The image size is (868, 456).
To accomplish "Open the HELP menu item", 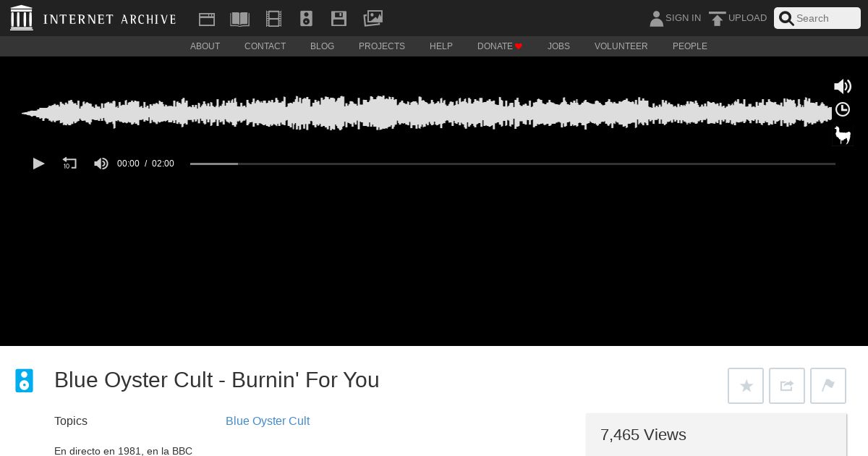I will 441,46.
